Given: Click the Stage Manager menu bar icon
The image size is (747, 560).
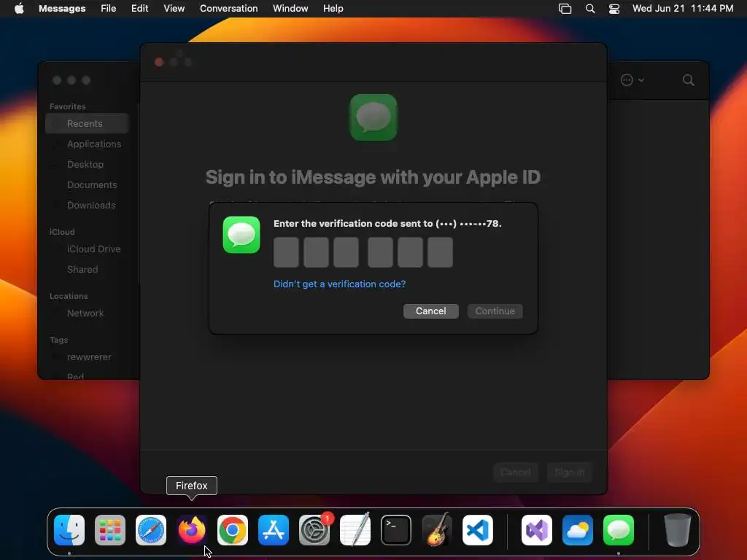Looking at the screenshot, I should point(565,9).
